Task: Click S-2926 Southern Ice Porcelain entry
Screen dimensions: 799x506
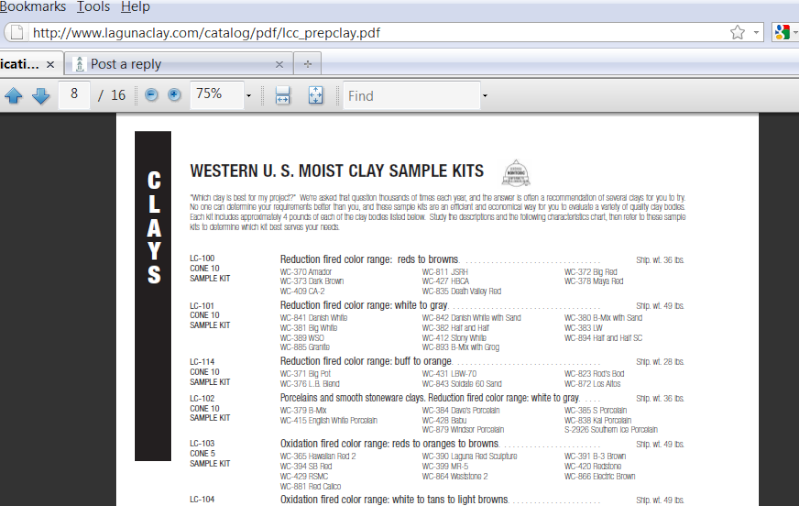Action: (x=611, y=430)
